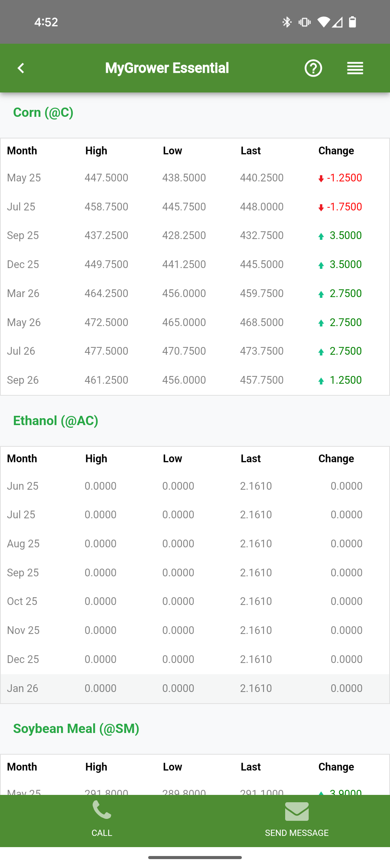390x868 pixels.
Task: Tap the battery status icon
Action: 352,22
